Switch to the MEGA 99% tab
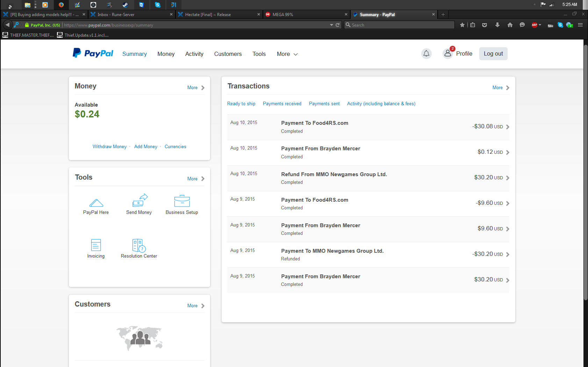The height and width of the screenshot is (367, 588). (x=306, y=14)
